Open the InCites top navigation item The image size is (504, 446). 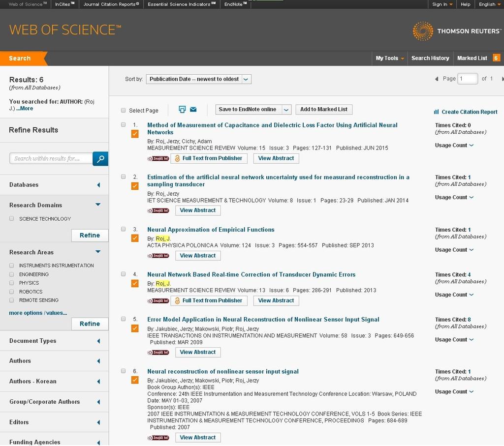[64, 4]
